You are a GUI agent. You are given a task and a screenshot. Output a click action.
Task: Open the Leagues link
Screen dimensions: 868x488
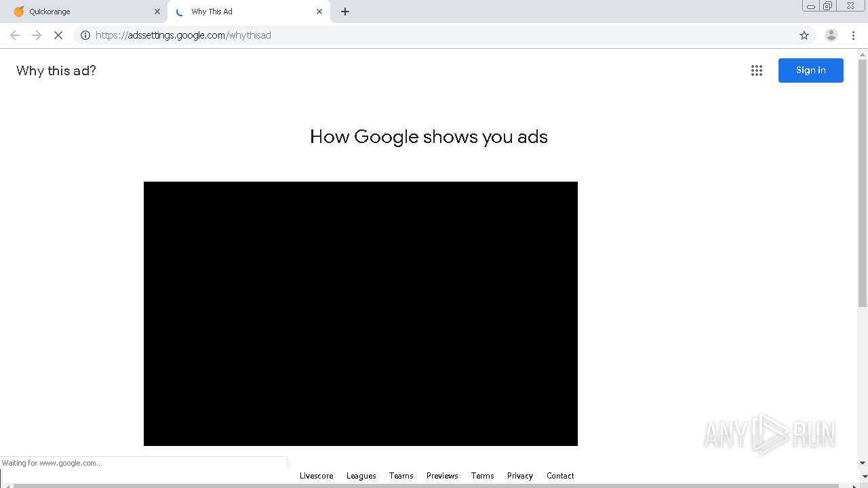pyautogui.click(x=361, y=476)
